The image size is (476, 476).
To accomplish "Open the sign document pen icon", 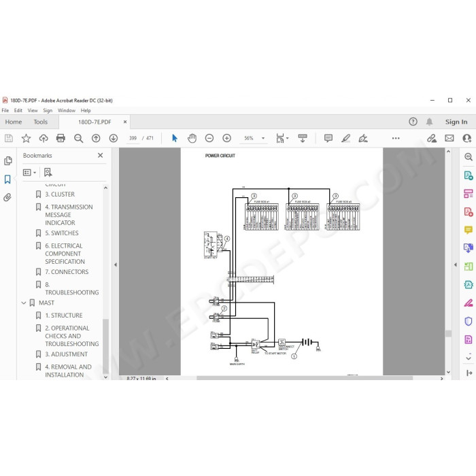I will [x=363, y=139].
